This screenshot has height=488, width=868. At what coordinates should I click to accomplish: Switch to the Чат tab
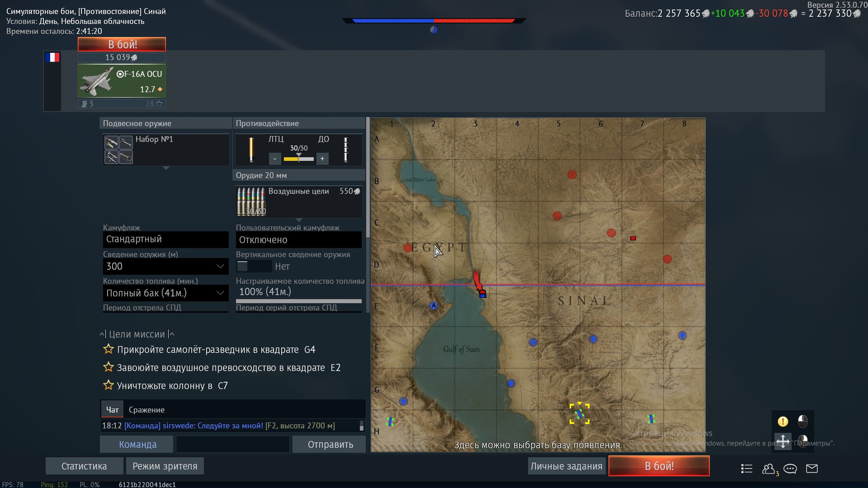coord(112,410)
